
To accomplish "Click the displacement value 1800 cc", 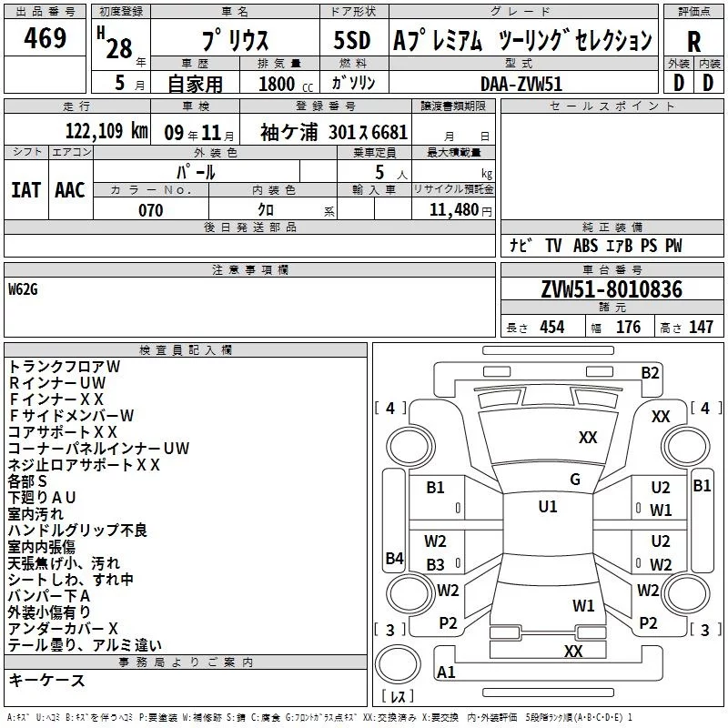I will click(x=286, y=85).
